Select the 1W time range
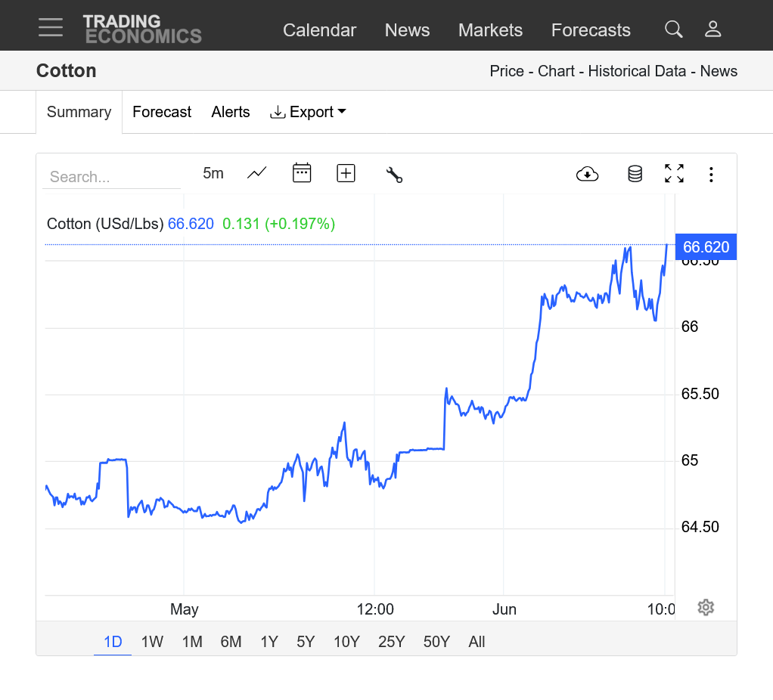Viewport: 773px width, 700px height. pyautogui.click(x=152, y=642)
